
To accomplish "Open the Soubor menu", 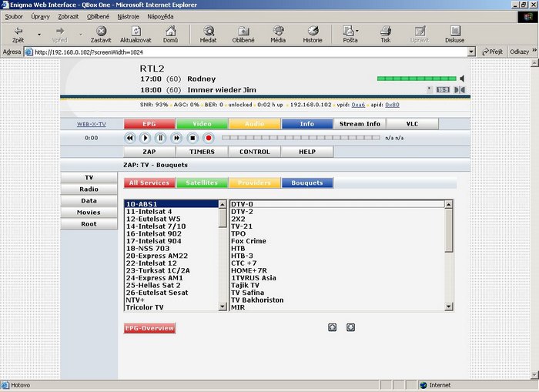I will (14, 16).
